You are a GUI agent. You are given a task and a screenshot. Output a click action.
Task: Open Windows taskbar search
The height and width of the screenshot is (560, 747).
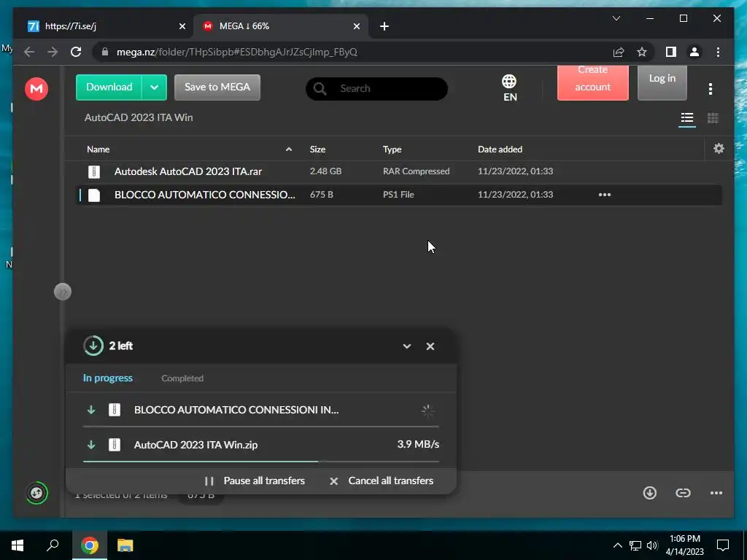click(53, 545)
